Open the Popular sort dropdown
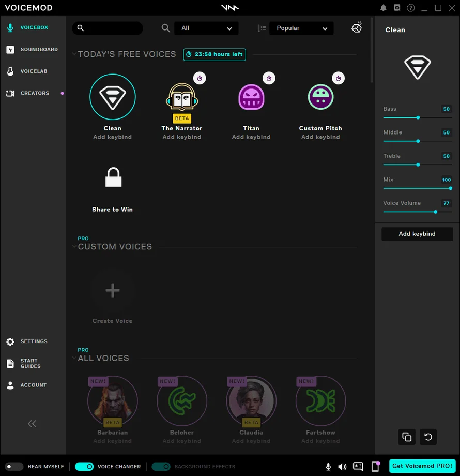This screenshot has height=476, width=460. (301, 28)
